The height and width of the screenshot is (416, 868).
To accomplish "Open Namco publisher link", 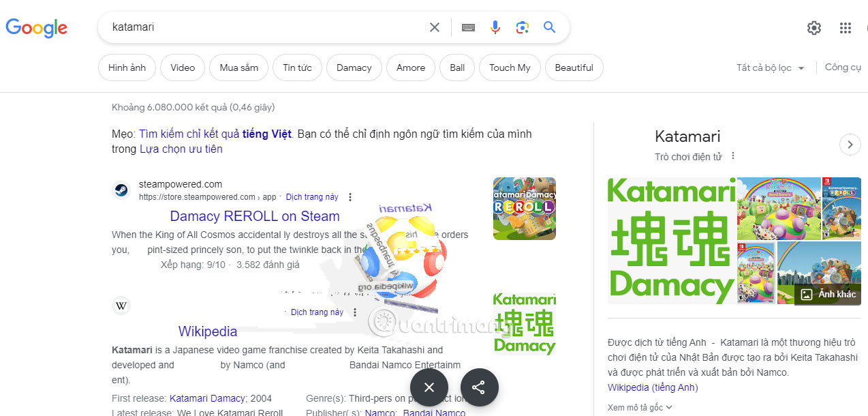I will pos(380,413).
